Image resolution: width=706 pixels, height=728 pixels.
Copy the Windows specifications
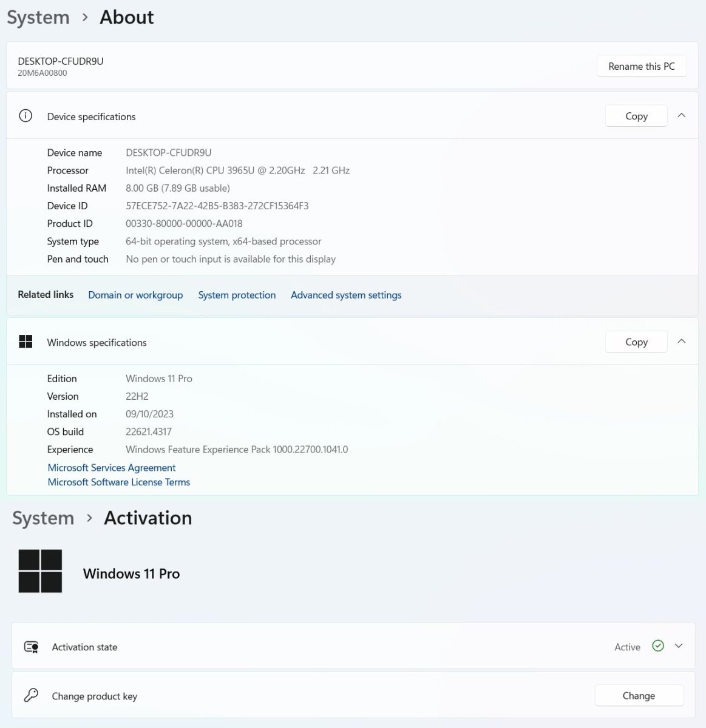click(x=636, y=342)
